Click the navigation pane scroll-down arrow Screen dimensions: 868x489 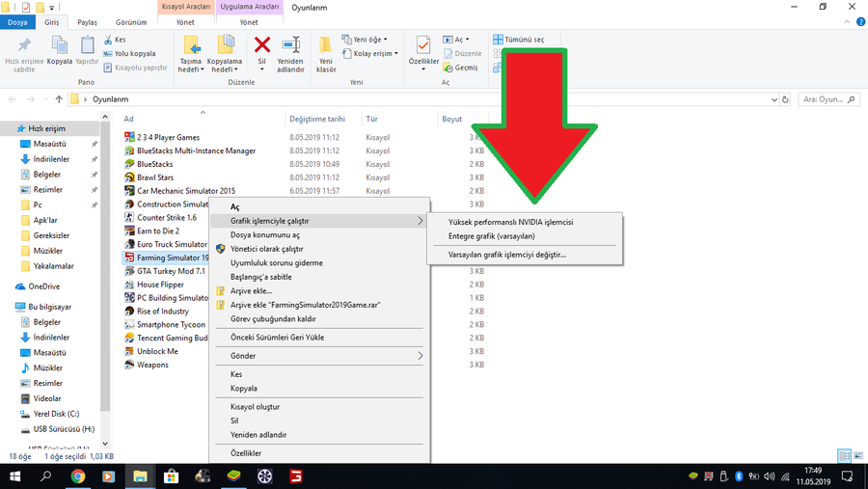point(105,444)
